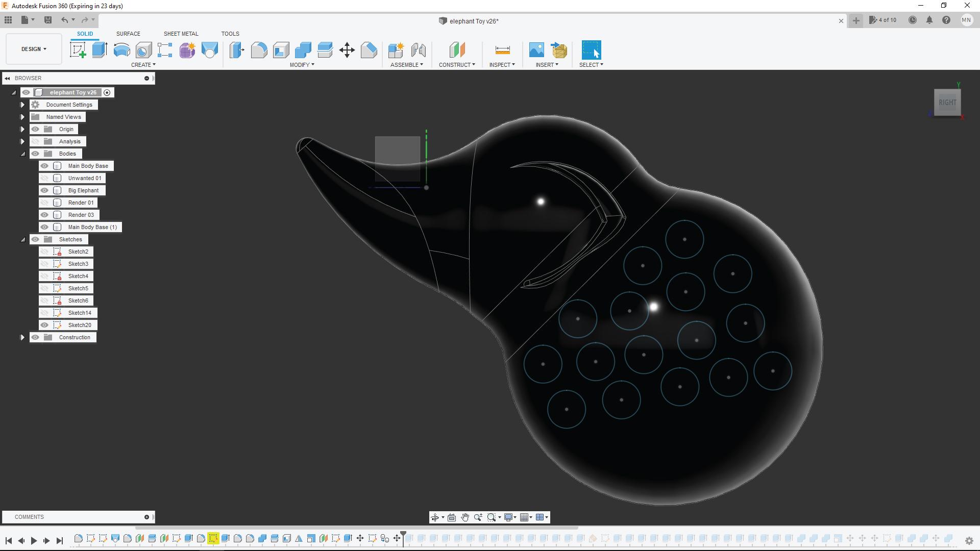
Task: Activate the Pan tool in navigation bar
Action: coord(465,517)
